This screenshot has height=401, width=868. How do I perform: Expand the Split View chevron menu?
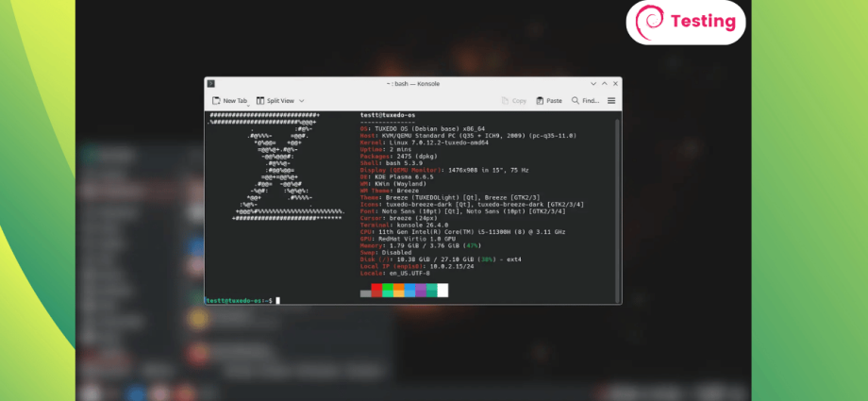point(302,101)
